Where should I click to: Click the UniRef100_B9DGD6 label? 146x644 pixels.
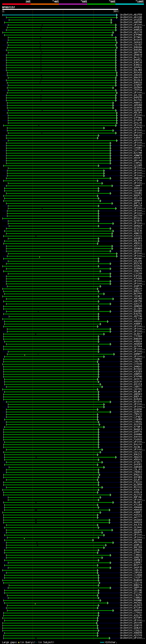(x=131, y=48)
